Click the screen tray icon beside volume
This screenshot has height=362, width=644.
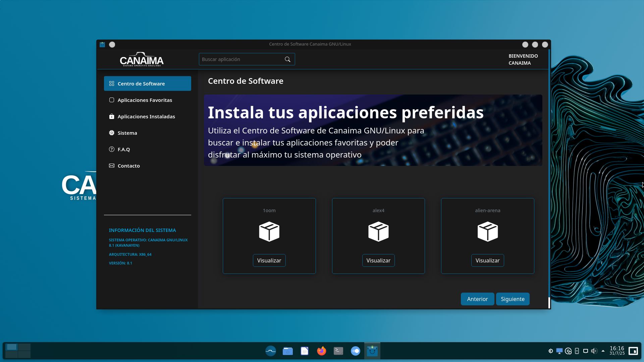coord(586,351)
